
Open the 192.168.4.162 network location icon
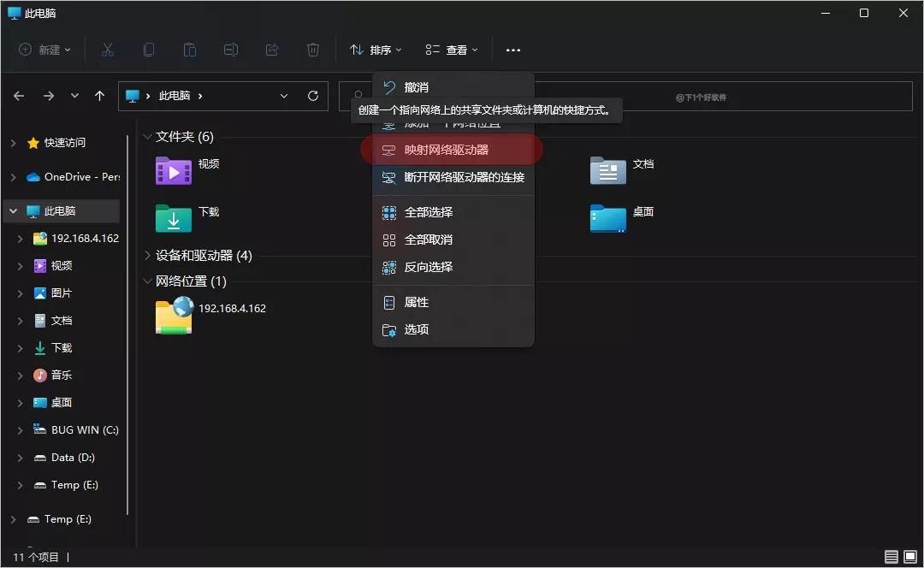click(x=173, y=315)
